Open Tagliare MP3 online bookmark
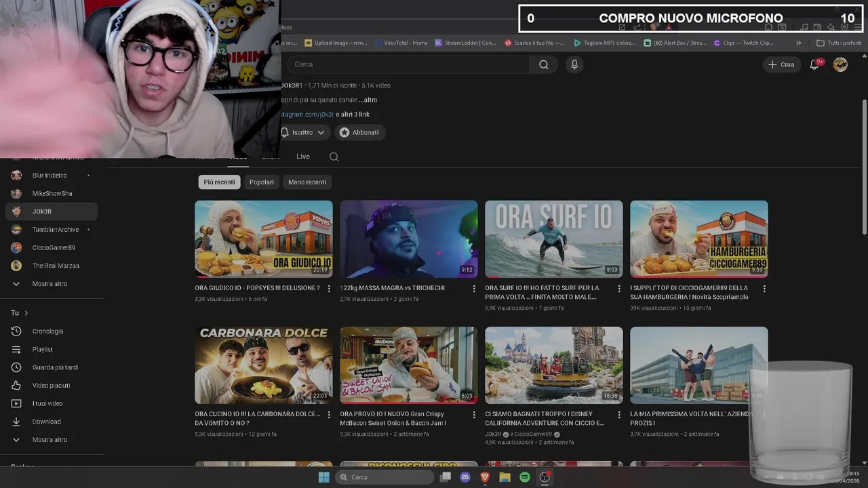 pos(604,43)
